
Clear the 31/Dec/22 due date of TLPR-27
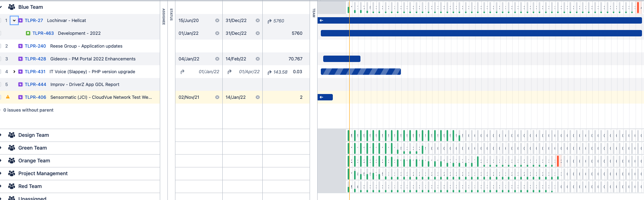tap(258, 20)
